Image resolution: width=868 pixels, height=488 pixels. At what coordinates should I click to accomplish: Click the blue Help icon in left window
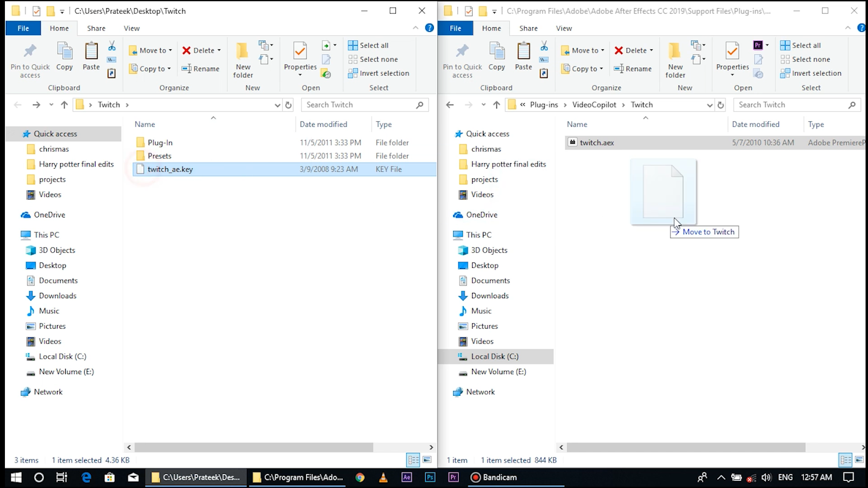(x=429, y=28)
